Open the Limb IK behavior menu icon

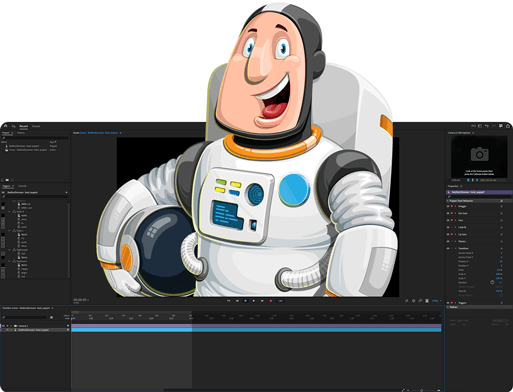501,227
